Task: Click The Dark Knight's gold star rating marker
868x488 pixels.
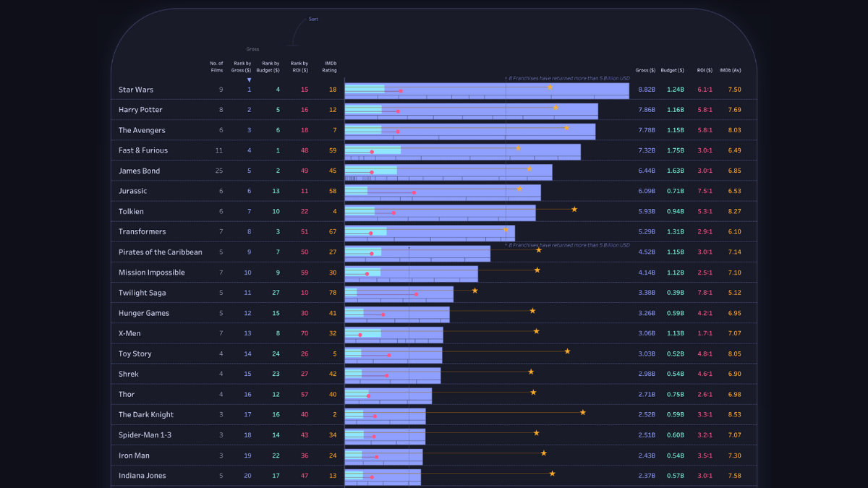Action: pos(582,412)
